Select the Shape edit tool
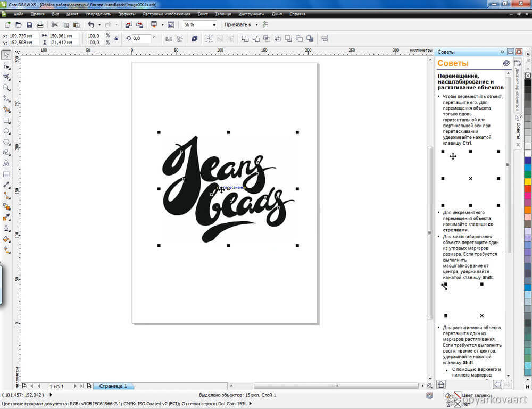The width and height of the screenshot is (532, 409). click(x=6, y=66)
